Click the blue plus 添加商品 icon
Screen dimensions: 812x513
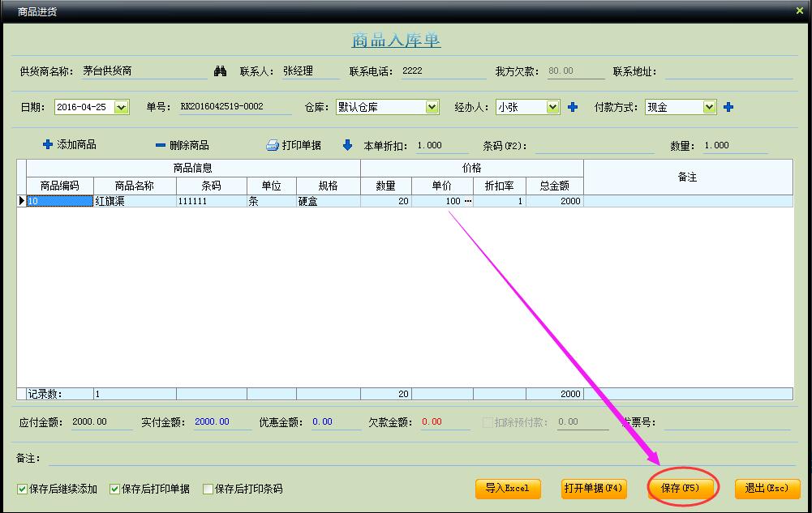tap(48, 144)
